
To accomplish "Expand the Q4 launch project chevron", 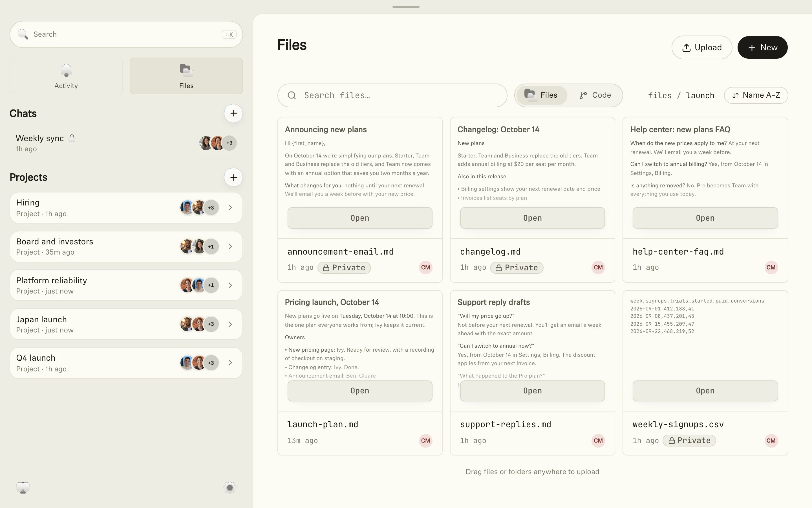I will coord(230,363).
